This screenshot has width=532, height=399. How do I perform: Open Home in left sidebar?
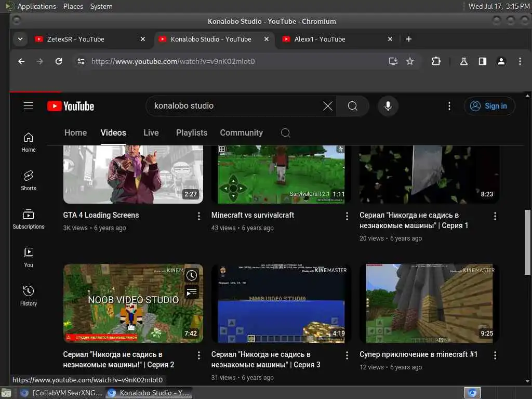pyautogui.click(x=29, y=142)
